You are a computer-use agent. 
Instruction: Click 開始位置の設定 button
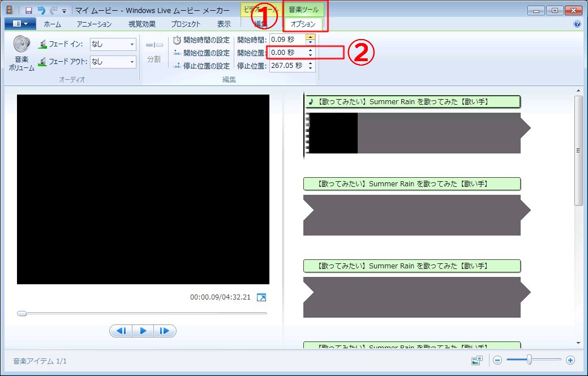tap(201, 53)
